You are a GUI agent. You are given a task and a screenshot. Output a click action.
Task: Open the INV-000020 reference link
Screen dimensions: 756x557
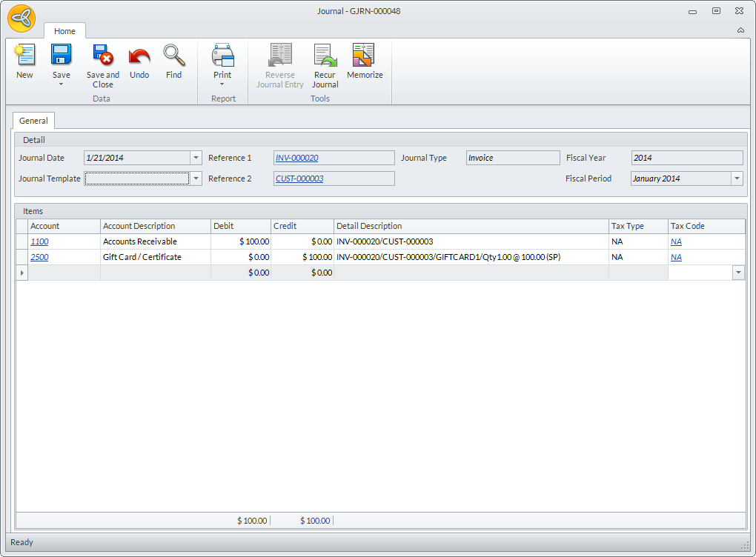point(297,158)
